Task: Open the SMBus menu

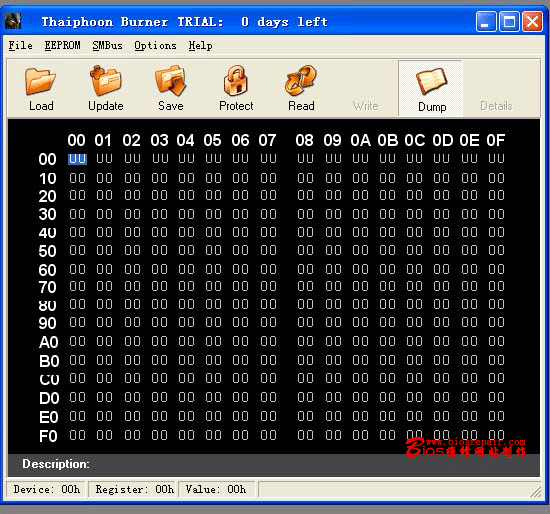Action: pos(107,46)
